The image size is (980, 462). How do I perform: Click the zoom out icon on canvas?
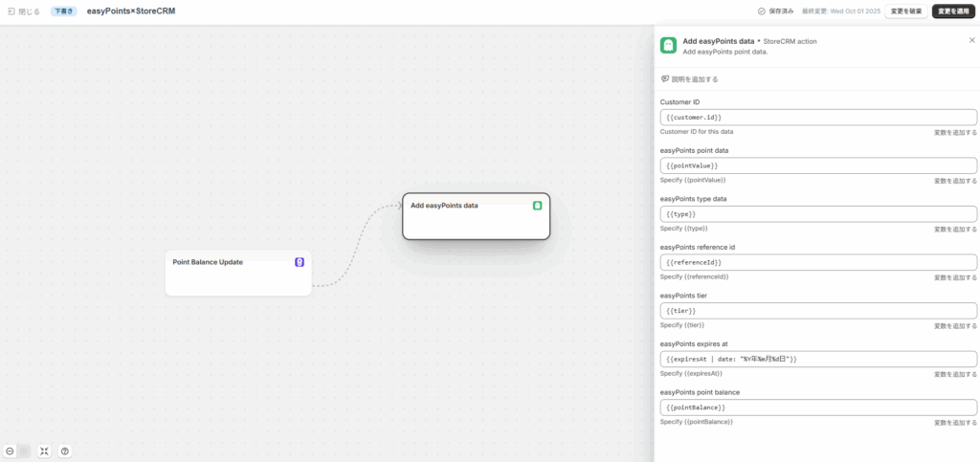point(10,451)
